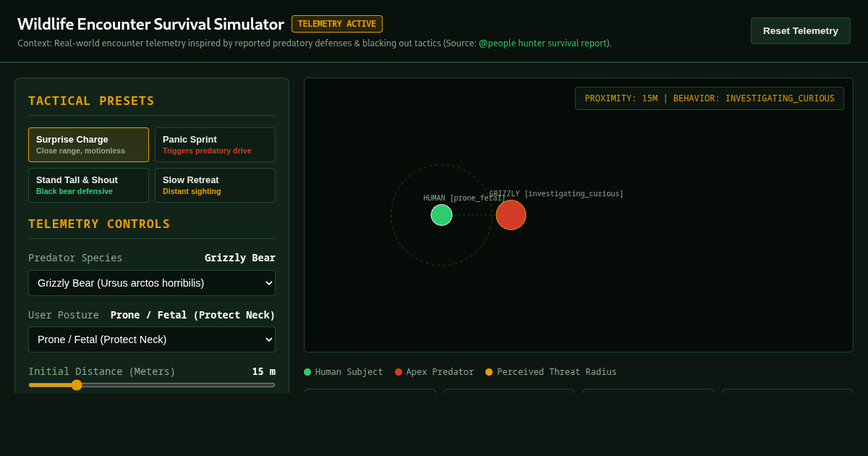Click the Human Subject legend entry
This screenshot has height=456, width=868.
coord(344,372)
